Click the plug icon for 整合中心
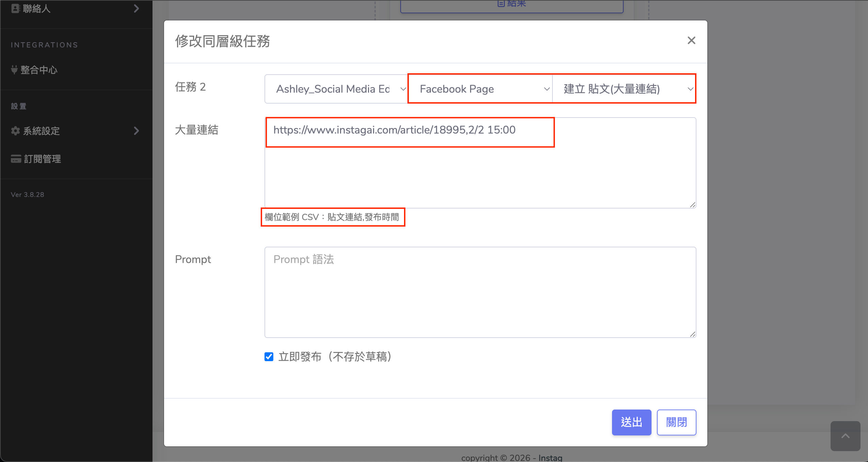The height and width of the screenshot is (462, 868). click(x=14, y=70)
